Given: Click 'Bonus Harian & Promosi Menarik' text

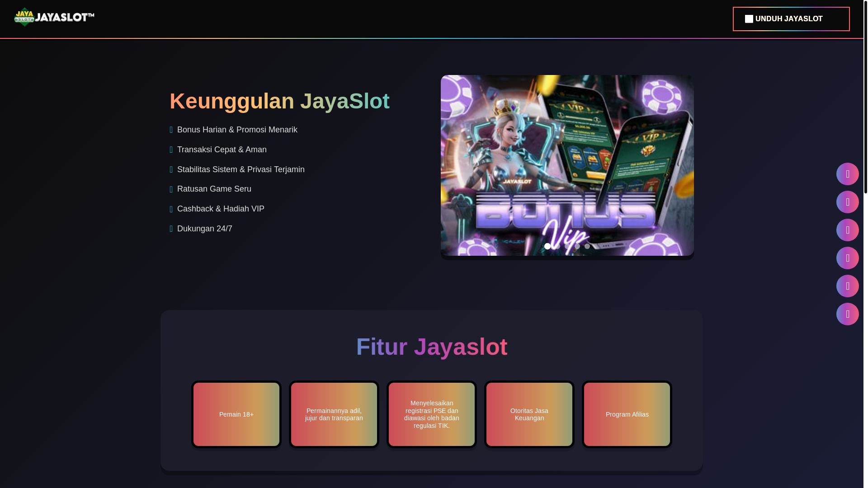Looking at the screenshot, I should pyautogui.click(x=237, y=130).
